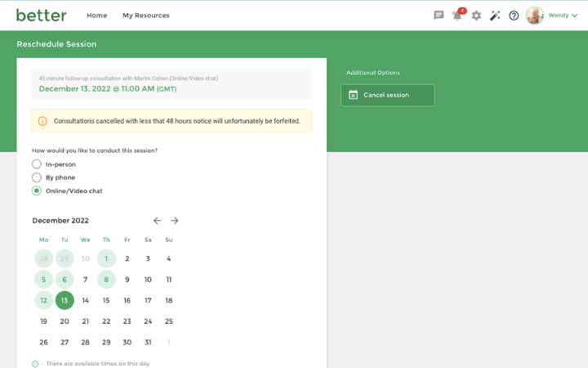Screen dimensions: 588x368
Task: Click the Additional Options label
Action: point(372,73)
